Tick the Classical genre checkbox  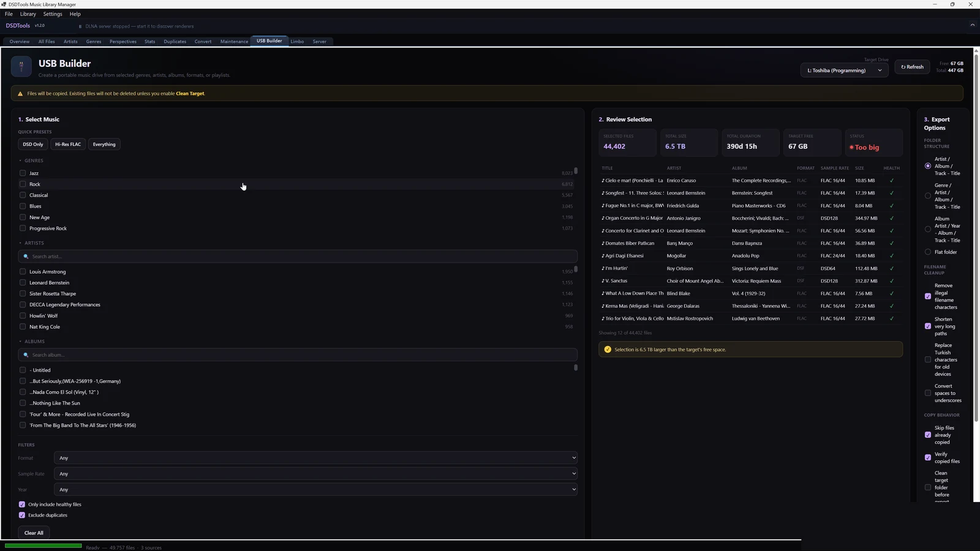point(23,195)
